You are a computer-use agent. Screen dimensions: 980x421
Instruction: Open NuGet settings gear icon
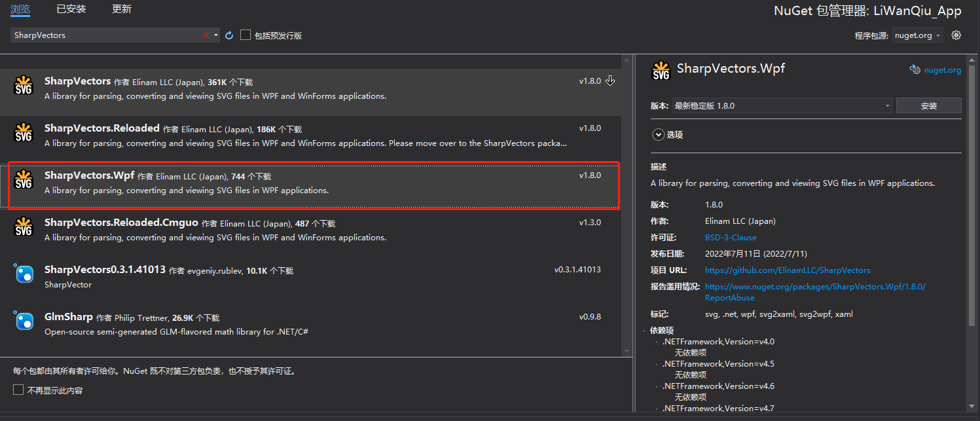point(956,35)
